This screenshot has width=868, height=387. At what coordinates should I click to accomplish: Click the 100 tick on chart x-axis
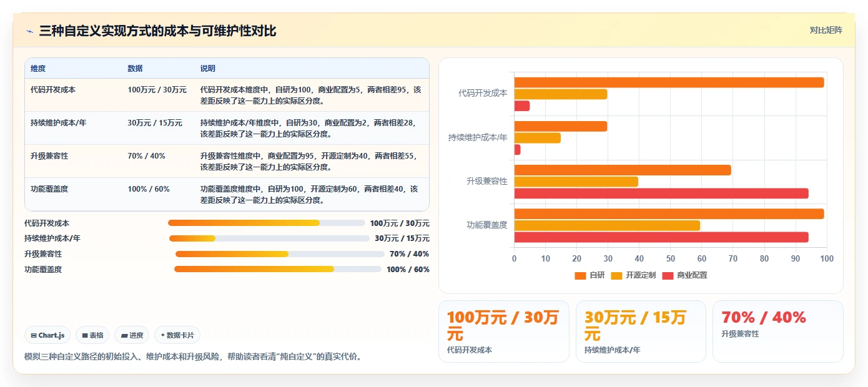pyautogui.click(x=826, y=258)
